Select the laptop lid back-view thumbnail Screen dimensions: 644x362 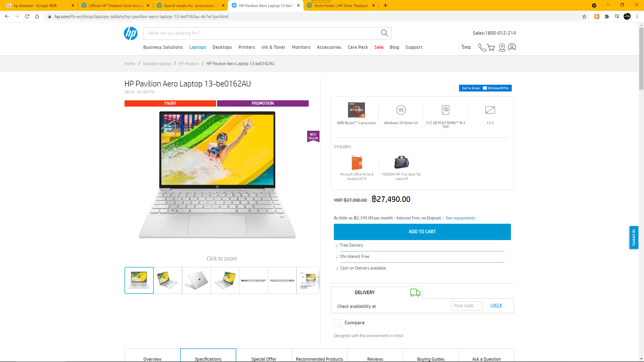(x=196, y=280)
